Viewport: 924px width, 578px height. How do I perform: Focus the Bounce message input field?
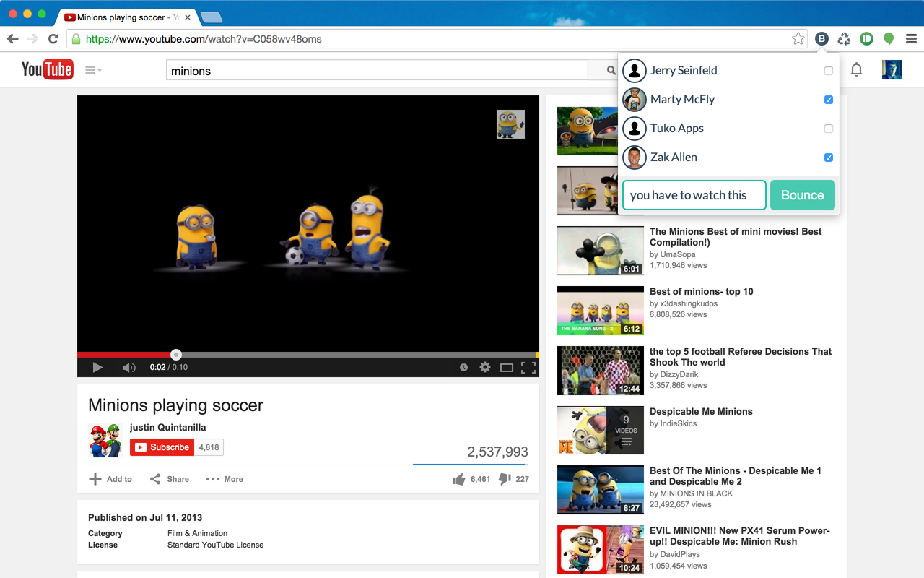click(694, 195)
